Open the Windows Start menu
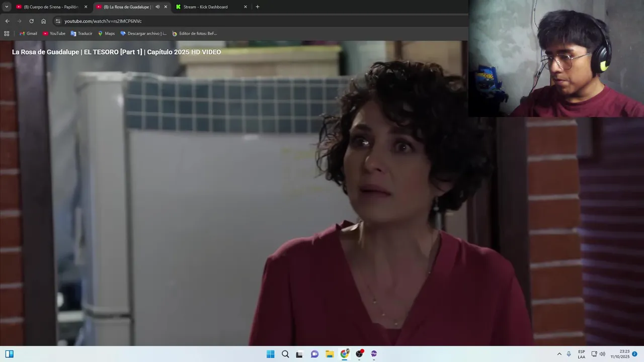Image resolution: width=644 pixels, height=362 pixels. click(x=270, y=354)
